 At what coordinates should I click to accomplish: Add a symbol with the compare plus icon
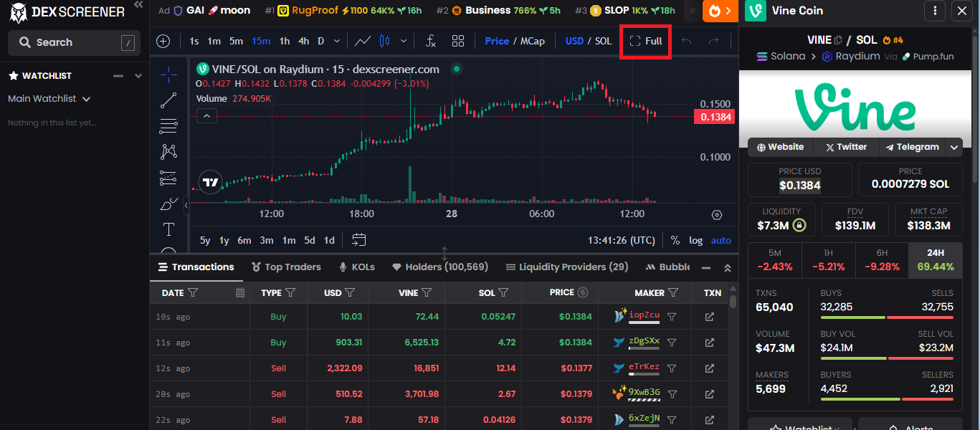coord(163,41)
